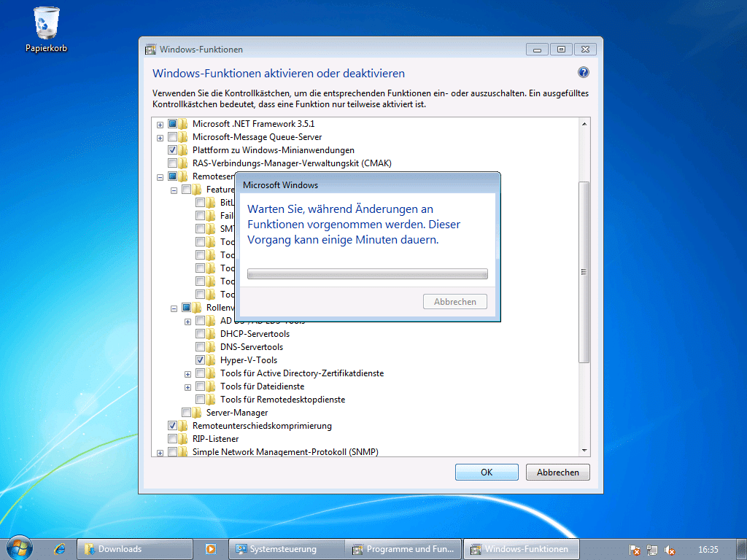The width and height of the screenshot is (747, 560).
Task: Click the folder icon of Microsoft-Message Queue-Server
Action: tap(183, 137)
